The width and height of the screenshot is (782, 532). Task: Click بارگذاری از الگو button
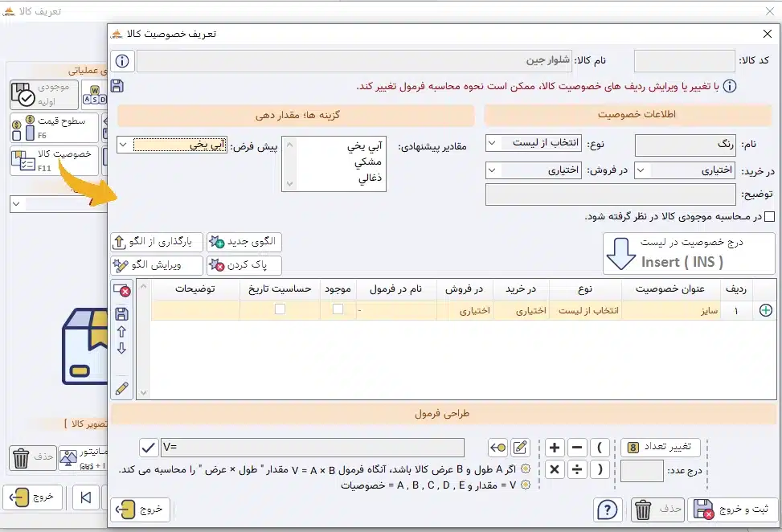click(157, 242)
